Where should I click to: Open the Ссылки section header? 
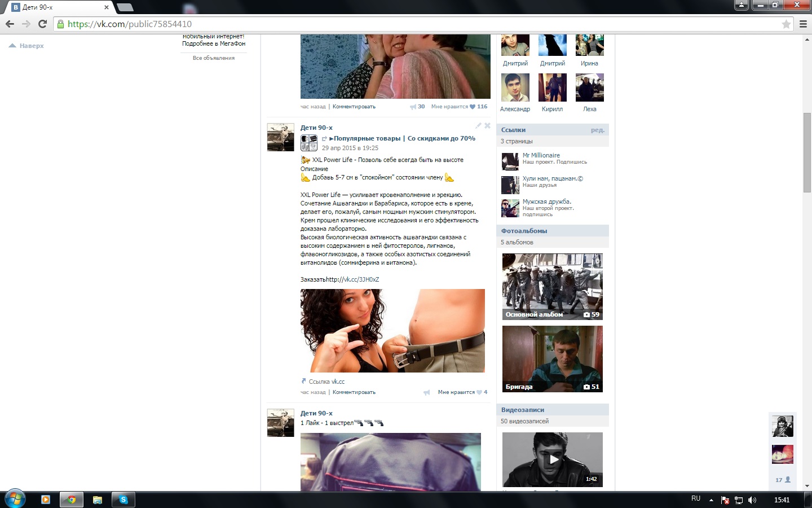coord(553,130)
